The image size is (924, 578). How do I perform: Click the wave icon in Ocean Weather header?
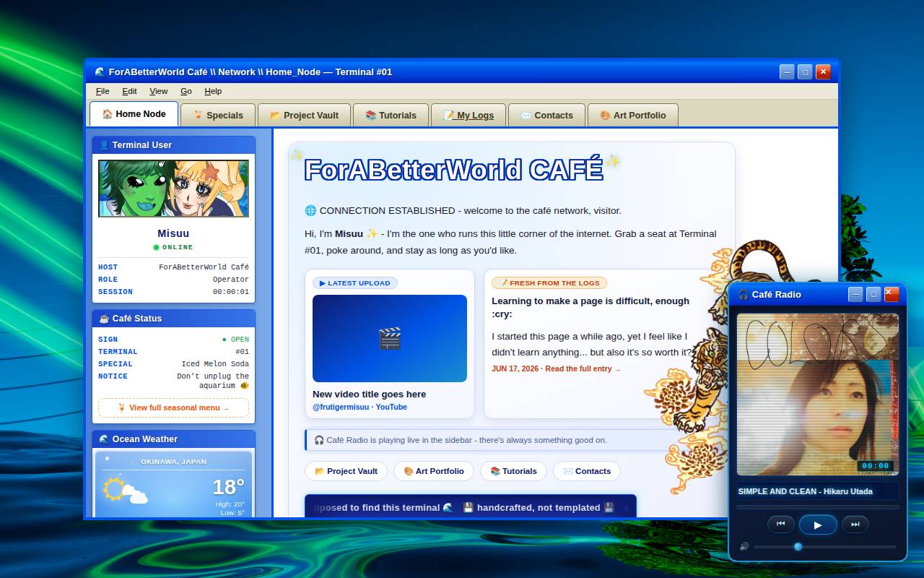[104, 439]
